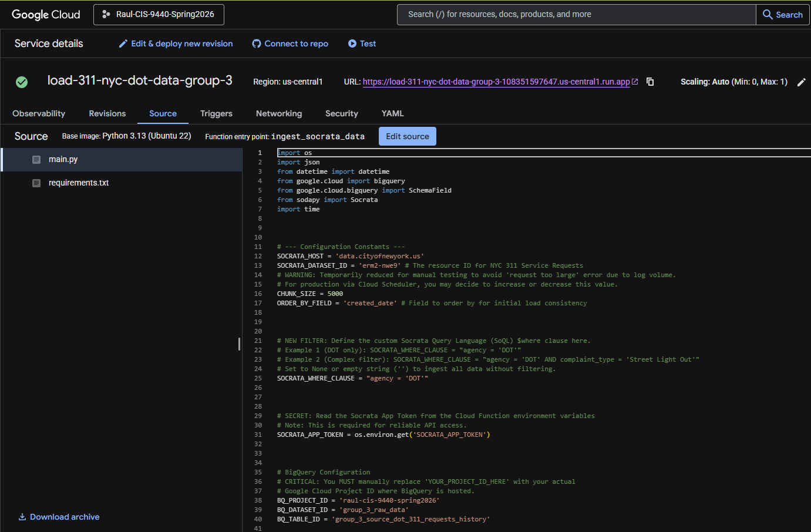Copy the service URL with the copy icon
811x532 pixels.
pos(650,82)
